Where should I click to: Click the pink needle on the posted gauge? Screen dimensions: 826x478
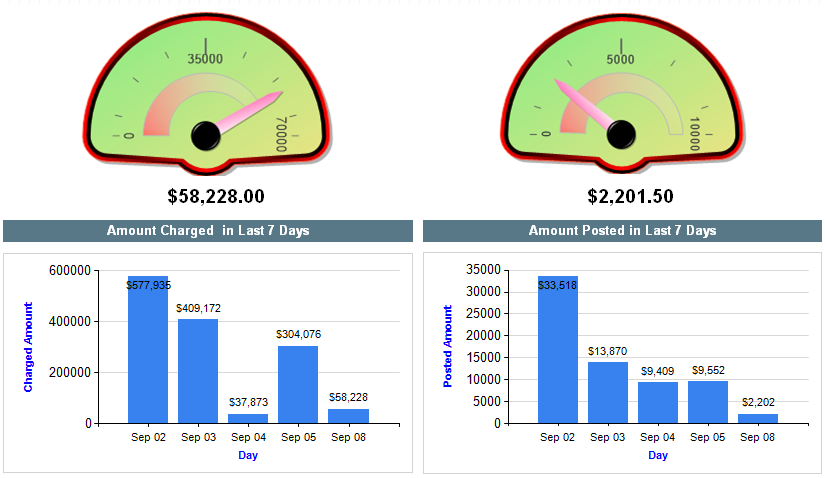click(x=584, y=103)
